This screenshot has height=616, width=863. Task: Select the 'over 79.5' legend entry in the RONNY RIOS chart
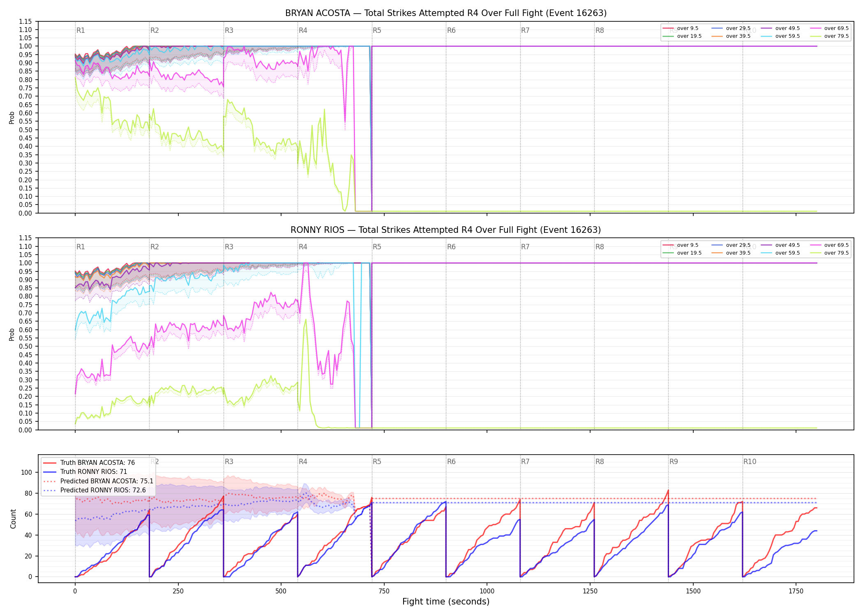point(829,253)
